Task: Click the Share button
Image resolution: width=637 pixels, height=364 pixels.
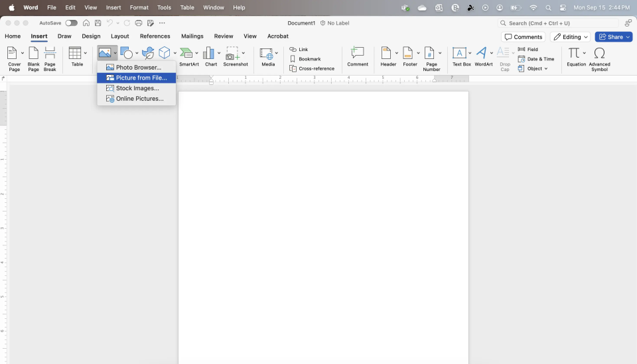Action: [x=613, y=37]
